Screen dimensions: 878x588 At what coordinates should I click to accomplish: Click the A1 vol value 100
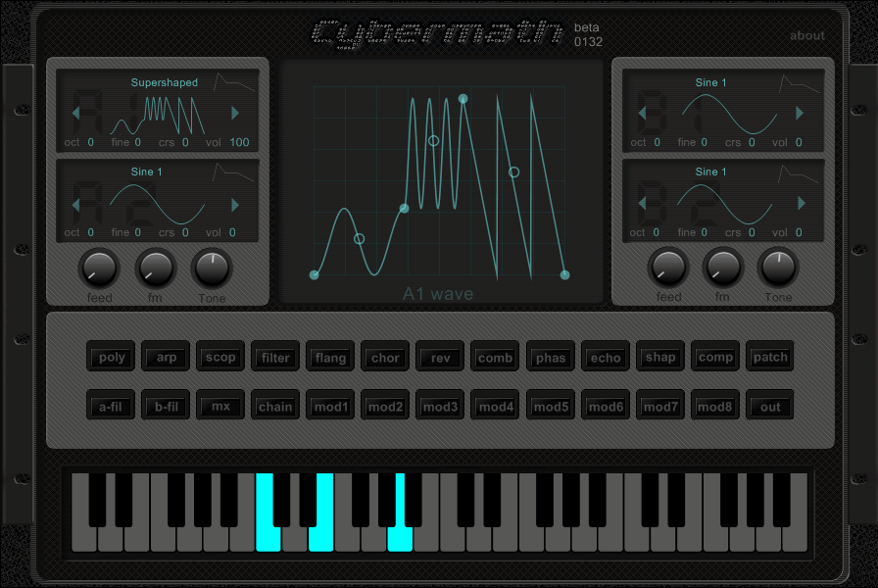click(240, 142)
